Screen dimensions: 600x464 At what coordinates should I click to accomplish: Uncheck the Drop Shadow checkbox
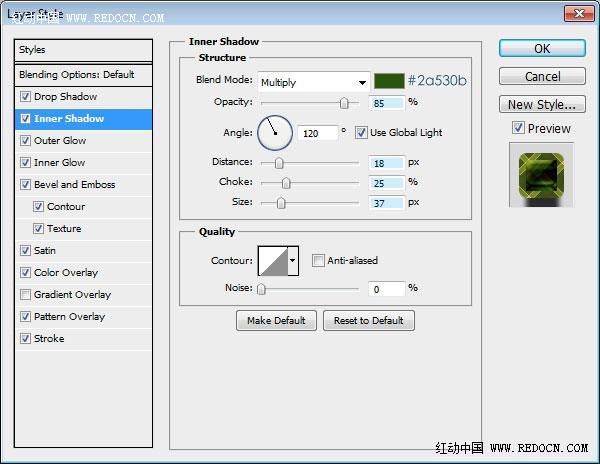25,96
